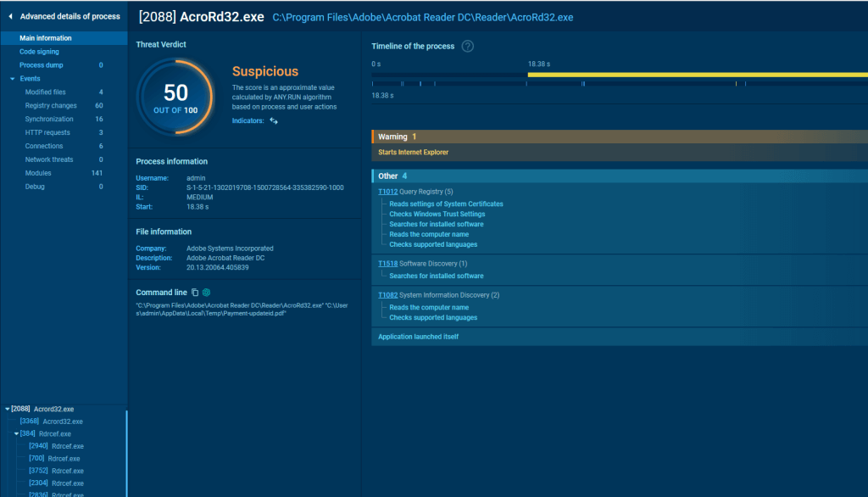
Task: Select the Main information tab
Action: [x=64, y=38]
